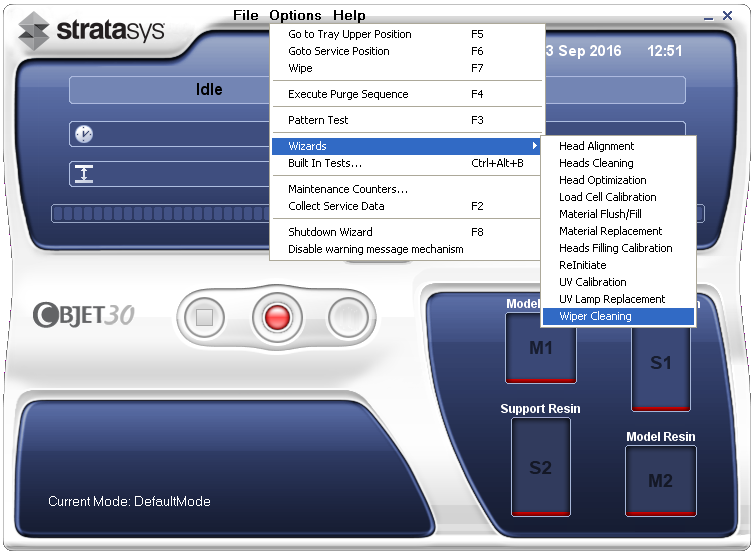The height and width of the screenshot is (554, 754).
Task: Open the Help menu
Action: coord(349,15)
